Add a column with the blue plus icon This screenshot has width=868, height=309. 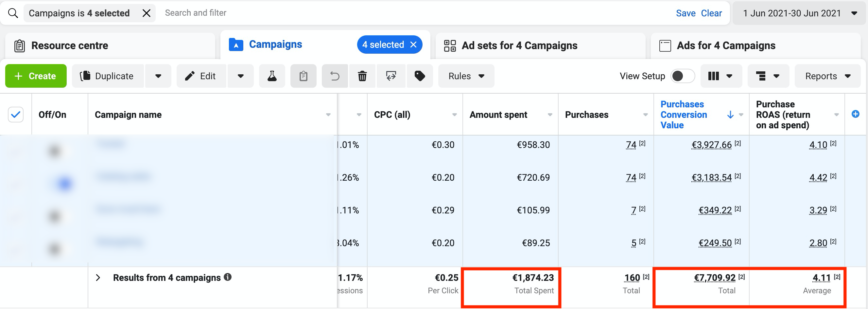[x=855, y=114]
